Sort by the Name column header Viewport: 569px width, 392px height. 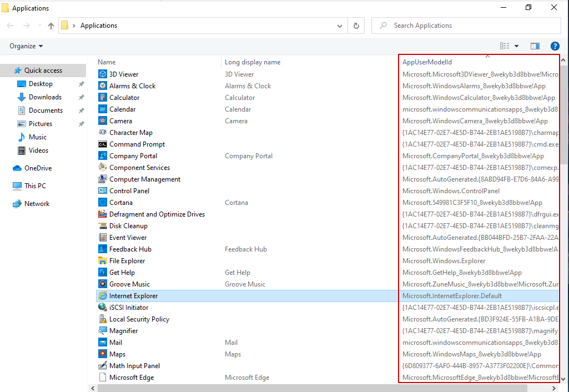107,62
